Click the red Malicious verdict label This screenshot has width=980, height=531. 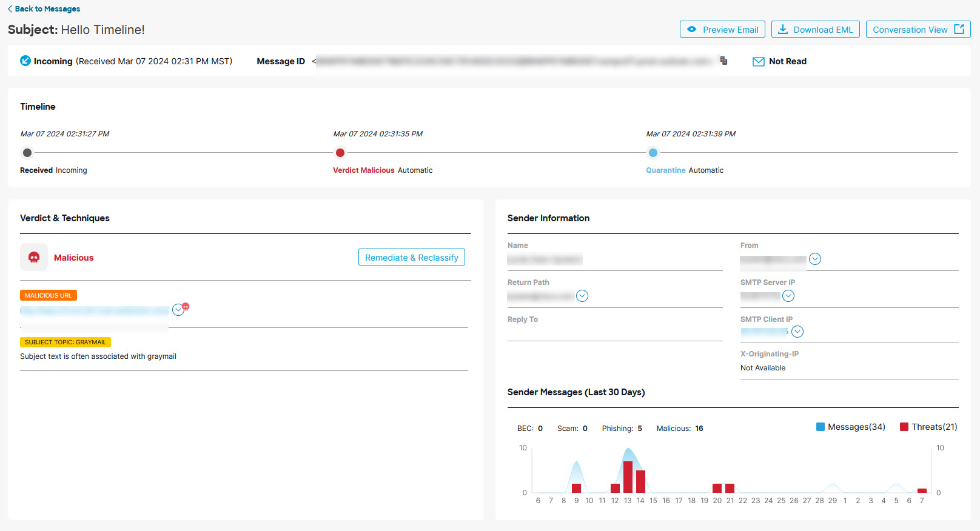pyautogui.click(x=73, y=258)
